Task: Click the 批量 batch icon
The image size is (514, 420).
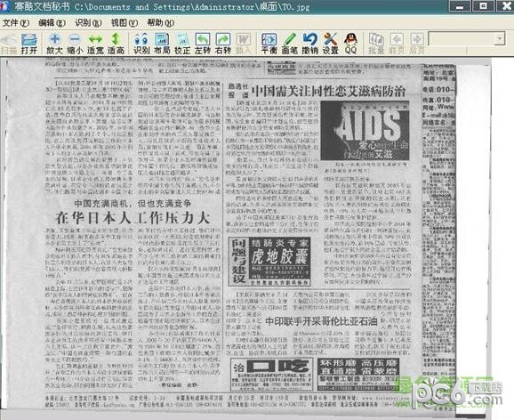Action: coord(376,44)
